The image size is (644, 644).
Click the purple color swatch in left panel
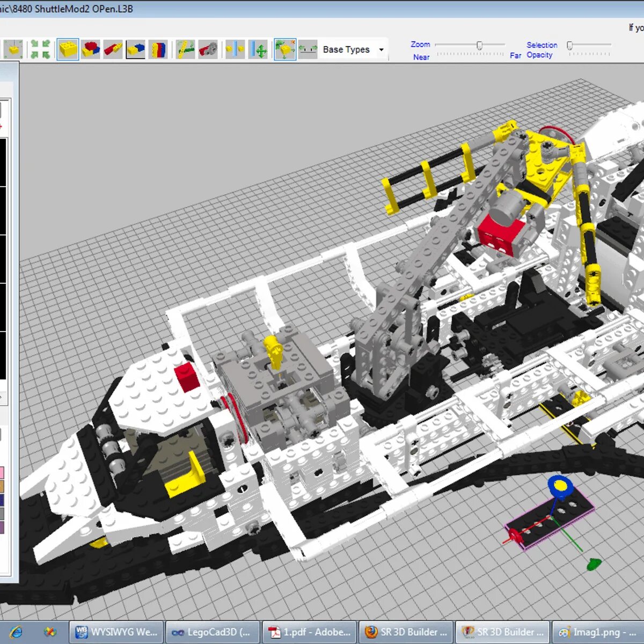[x=2, y=527]
